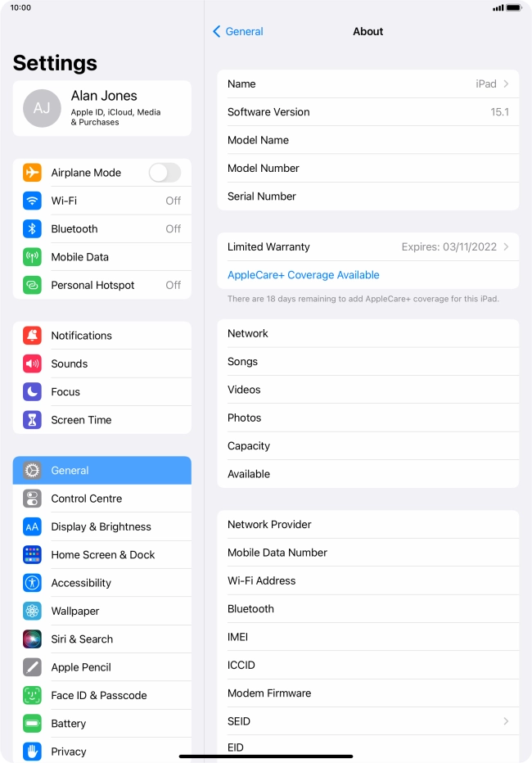Select the Bluetooth icon in the sidebar

click(32, 228)
